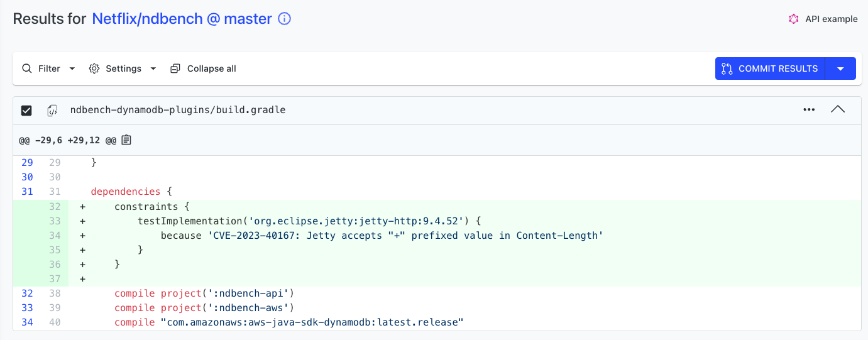Click the ndbench-dynamodb-plugins/build.gradle file path
Viewport: 868px width, 340px height.
click(x=178, y=110)
